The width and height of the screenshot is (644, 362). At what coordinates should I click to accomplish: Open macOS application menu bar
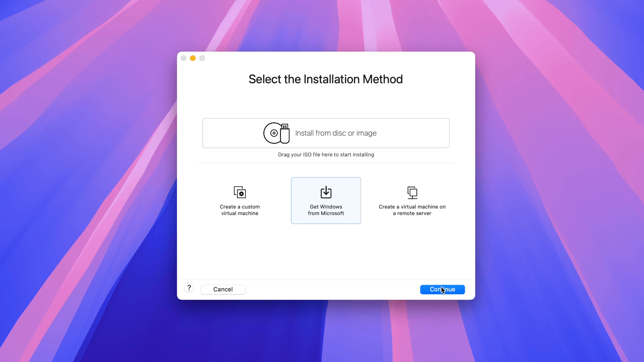click(x=322, y=0)
